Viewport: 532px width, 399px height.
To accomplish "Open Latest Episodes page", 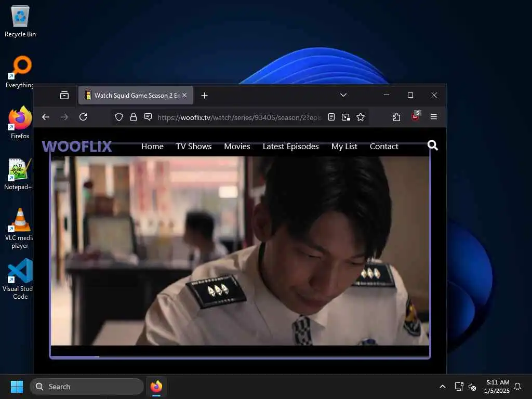I will coord(291,146).
